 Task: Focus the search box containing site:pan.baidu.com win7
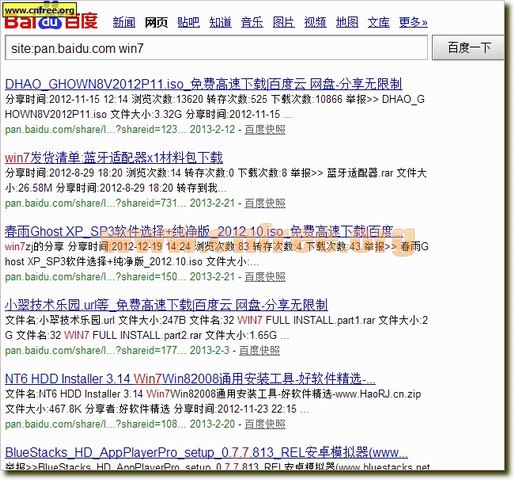pos(216,48)
